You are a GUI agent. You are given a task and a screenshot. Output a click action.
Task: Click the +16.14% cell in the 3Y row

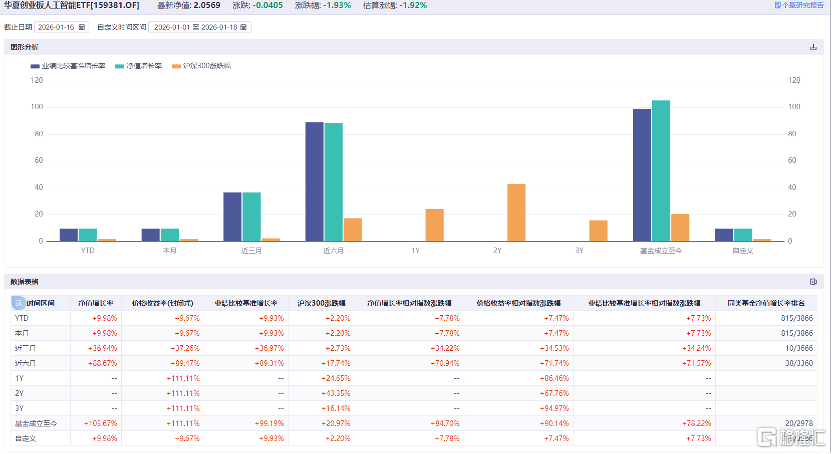click(x=336, y=408)
